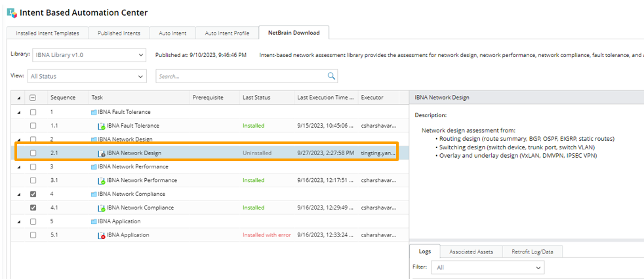The image size is (644, 279).
Task: Click the Executor column header
Action: click(x=378, y=98)
